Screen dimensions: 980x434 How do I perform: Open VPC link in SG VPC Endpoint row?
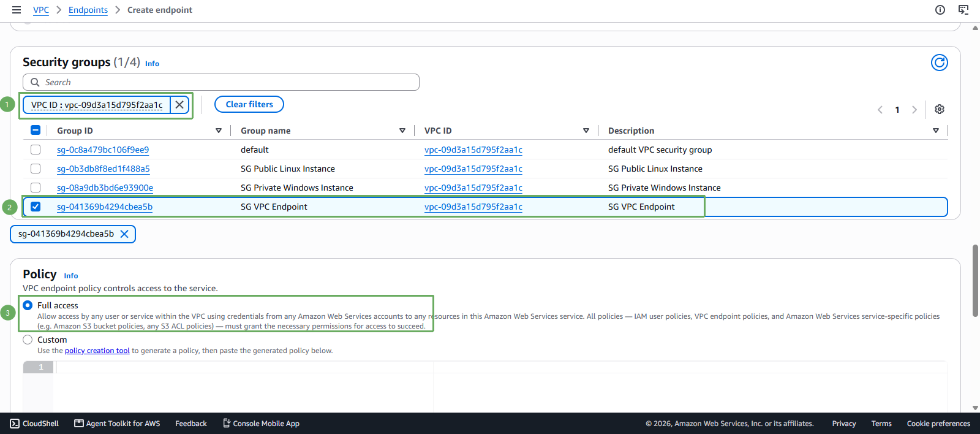[x=473, y=207]
